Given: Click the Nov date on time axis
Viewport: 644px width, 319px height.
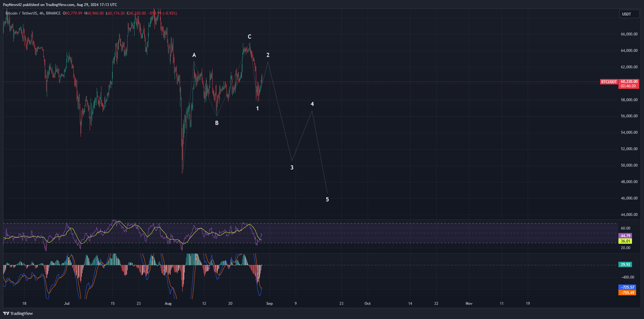Looking at the screenshot, I should click(469, 304).
